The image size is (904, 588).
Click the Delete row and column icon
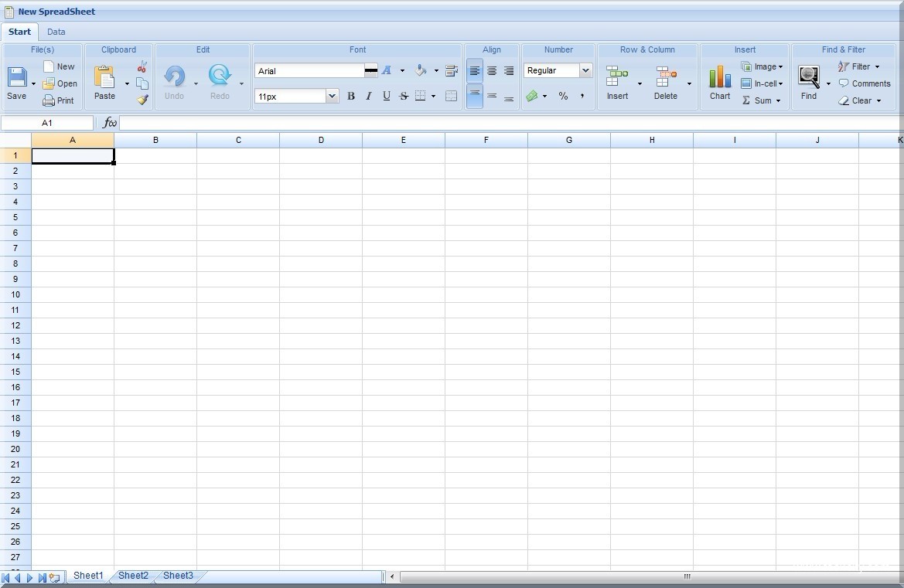pos(666,77)
